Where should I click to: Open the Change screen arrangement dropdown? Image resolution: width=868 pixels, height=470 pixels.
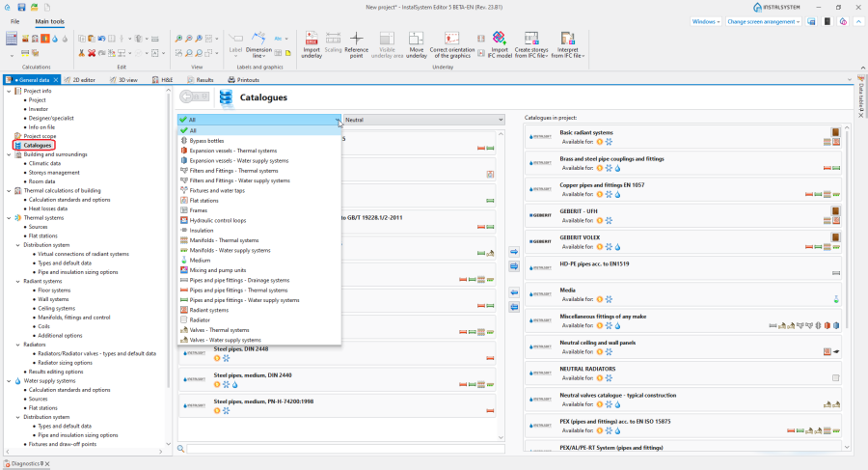(764, 21)
